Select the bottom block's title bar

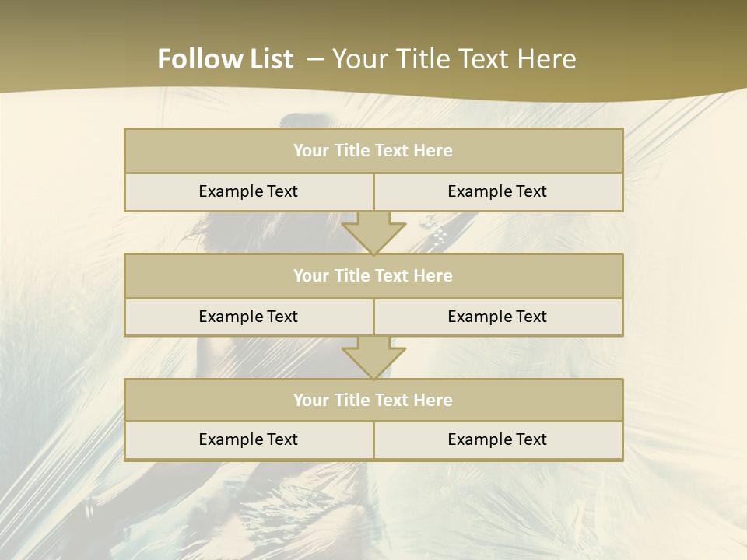pos(373,401)
